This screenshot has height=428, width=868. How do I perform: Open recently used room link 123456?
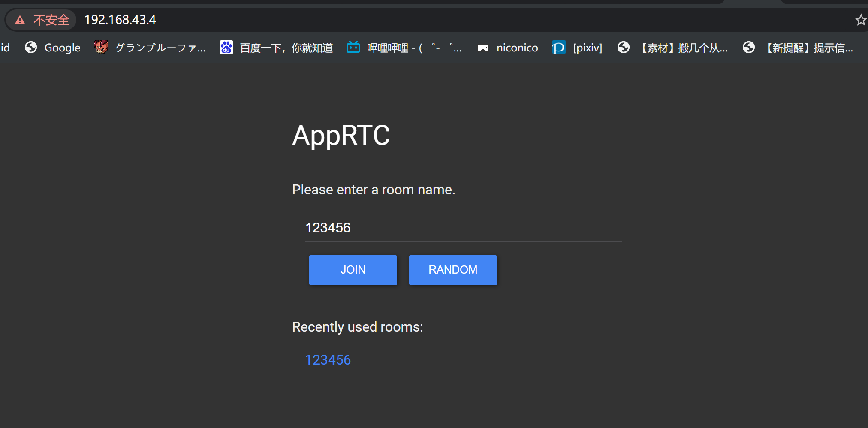coord(328,360)
